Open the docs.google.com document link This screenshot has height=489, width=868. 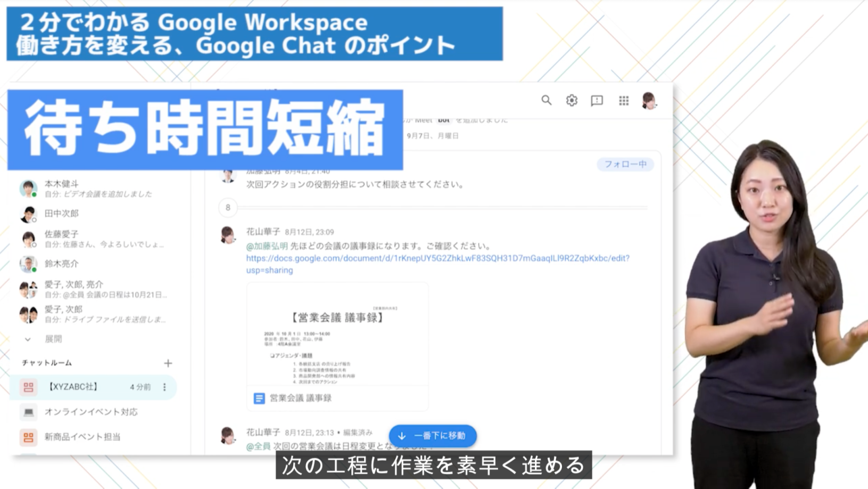point(437,264)
